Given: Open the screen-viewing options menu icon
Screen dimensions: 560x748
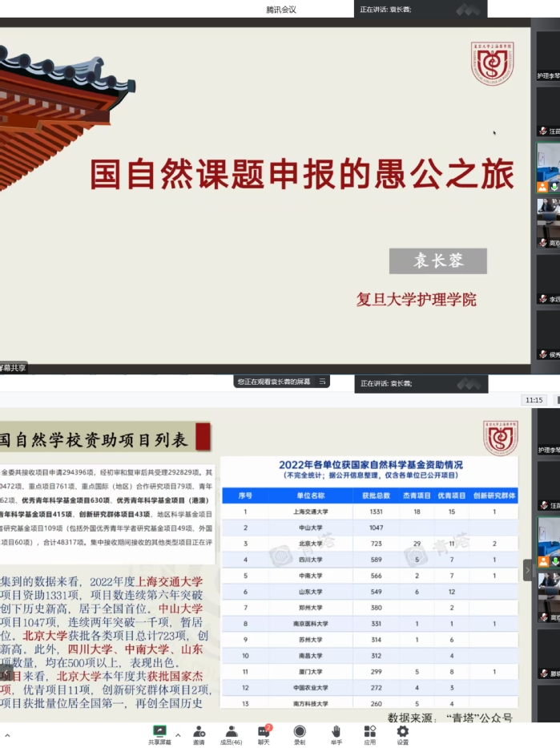Looking at the screenshot, I should (x=322, y=382).
